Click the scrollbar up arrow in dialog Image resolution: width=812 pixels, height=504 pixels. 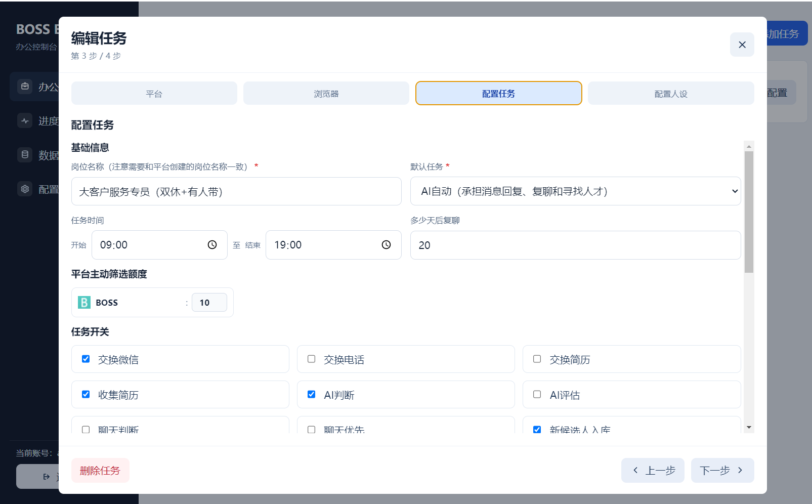(749, 146)
